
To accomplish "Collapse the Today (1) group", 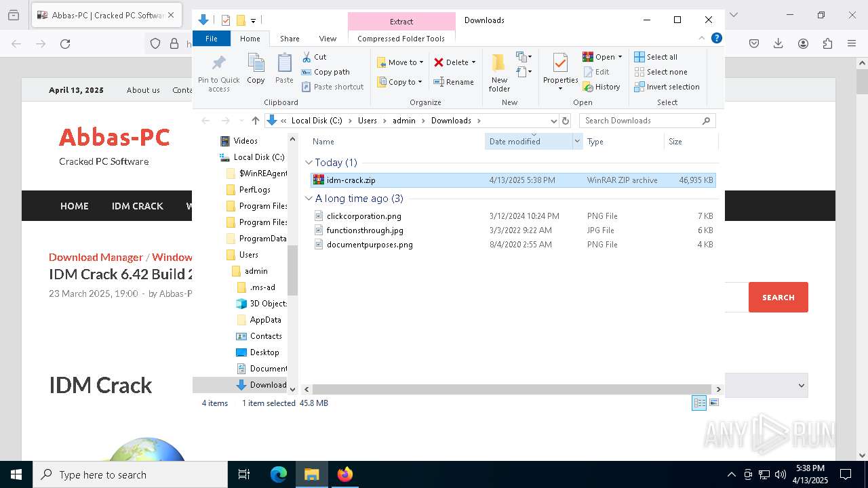I will click(309, 163).
